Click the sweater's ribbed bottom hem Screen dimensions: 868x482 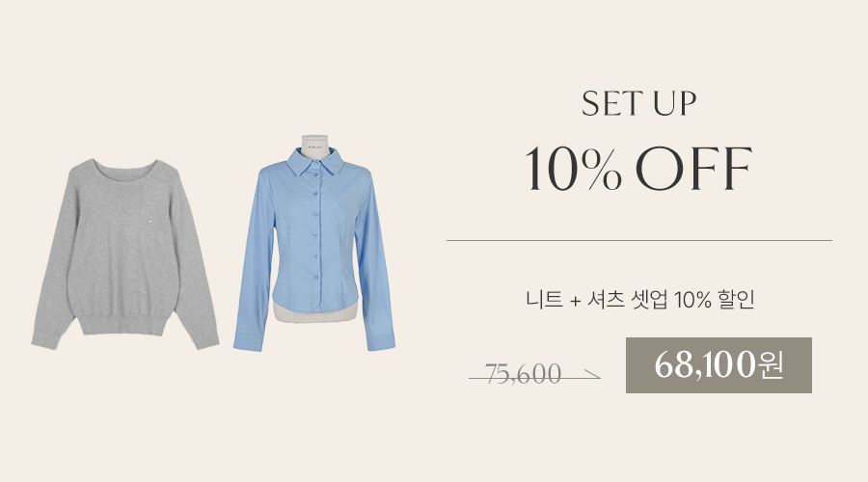pos(123,324)
